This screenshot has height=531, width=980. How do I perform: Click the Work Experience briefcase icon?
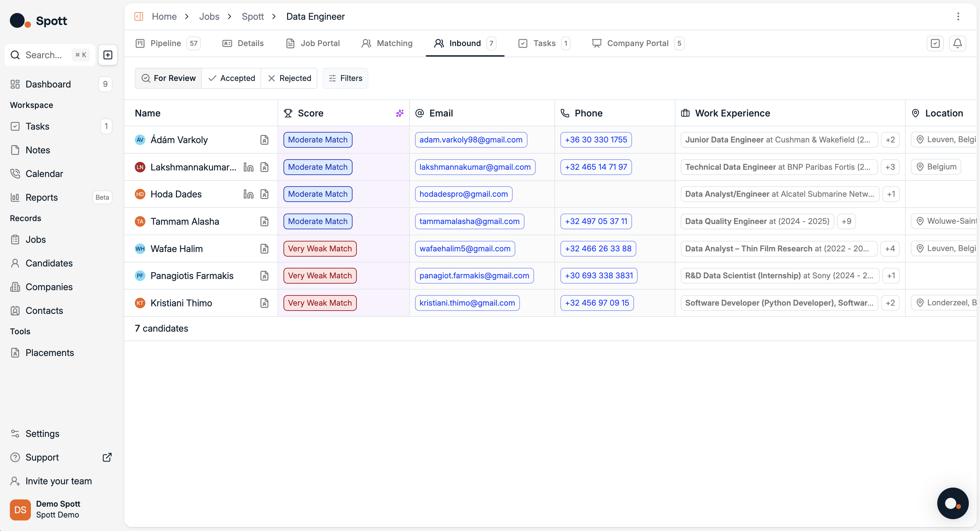pos(685,113)
